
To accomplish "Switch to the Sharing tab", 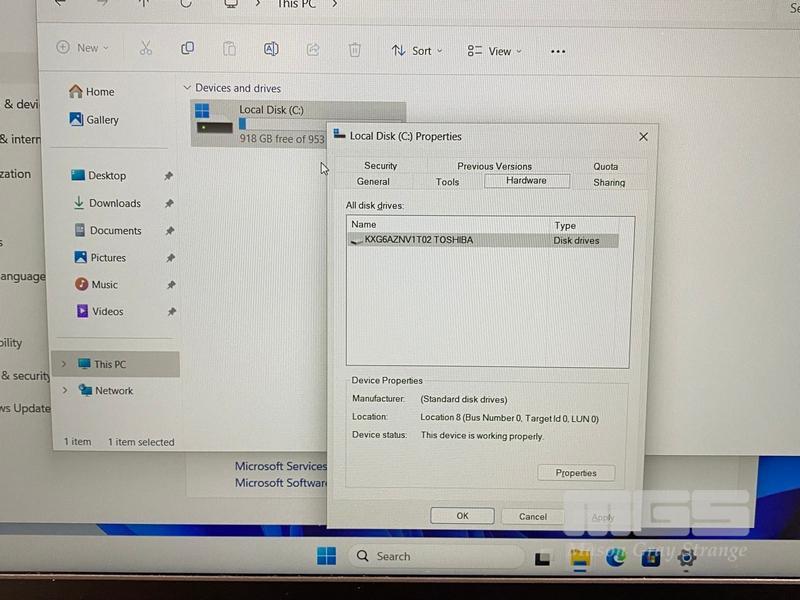I will click(x=609, y=182).
